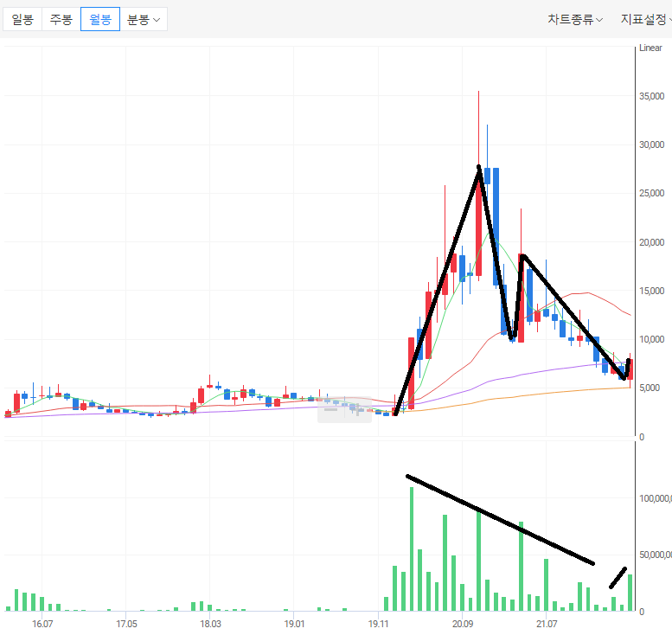The height and width of the screenshot is (635, 672).
Task: Click the 35,000 price axis label
Action: (651, 96)
